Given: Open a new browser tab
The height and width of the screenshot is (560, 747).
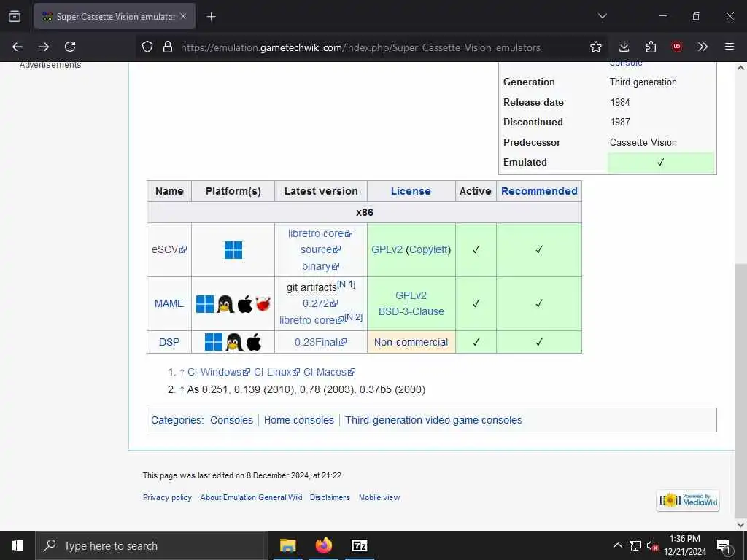Looking at the screenshot, I should pos(211,17).
